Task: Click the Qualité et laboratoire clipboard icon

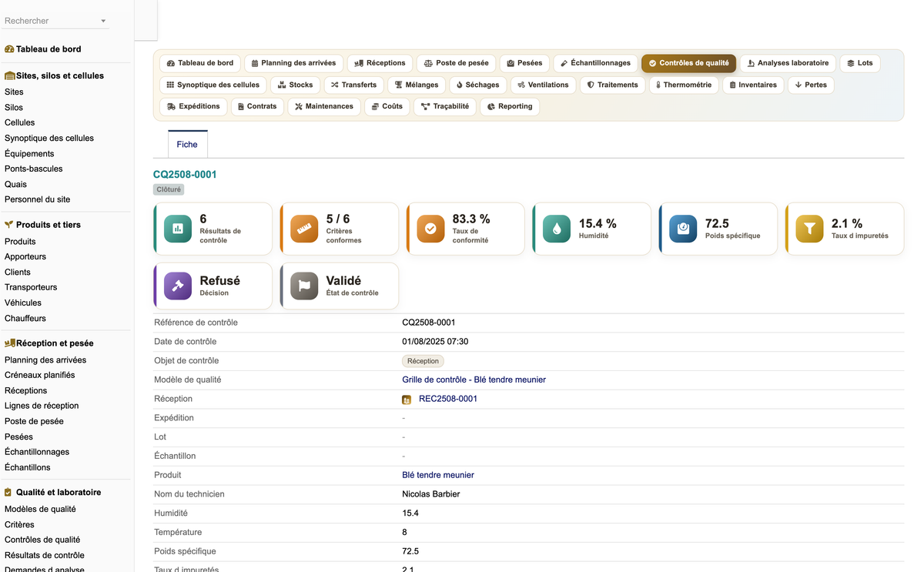Action: pyautogui.click(x=8, y=492)
